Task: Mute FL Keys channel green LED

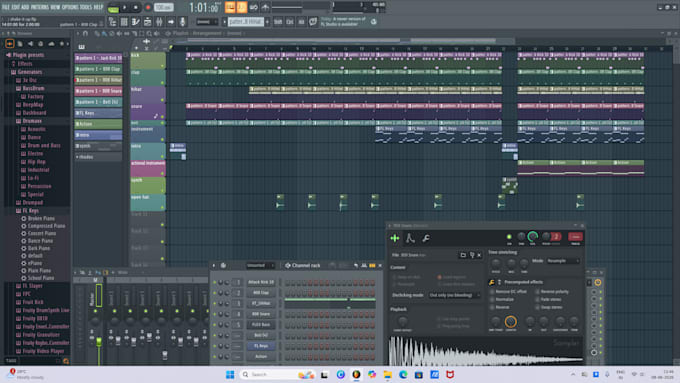Action: click(x=214, y=346)
